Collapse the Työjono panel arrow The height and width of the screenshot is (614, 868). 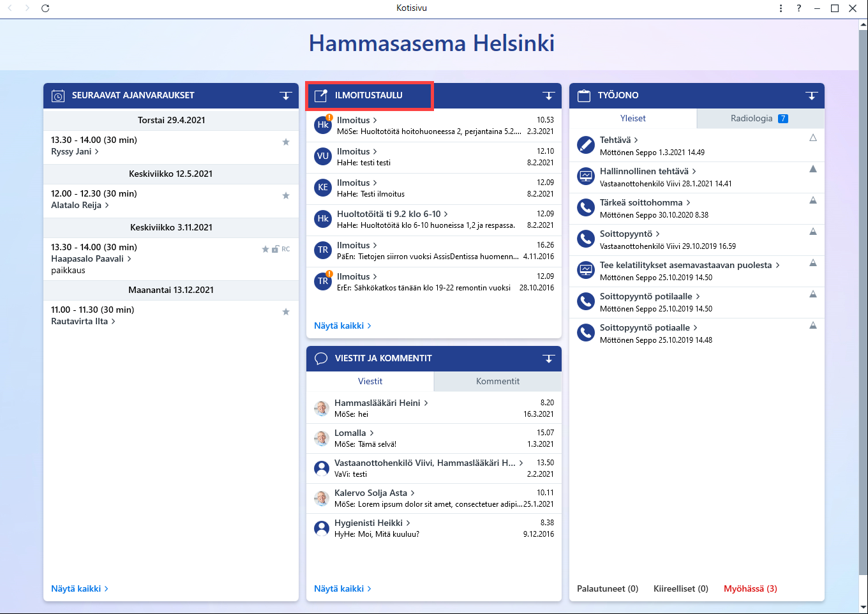[x=812, y=96]
